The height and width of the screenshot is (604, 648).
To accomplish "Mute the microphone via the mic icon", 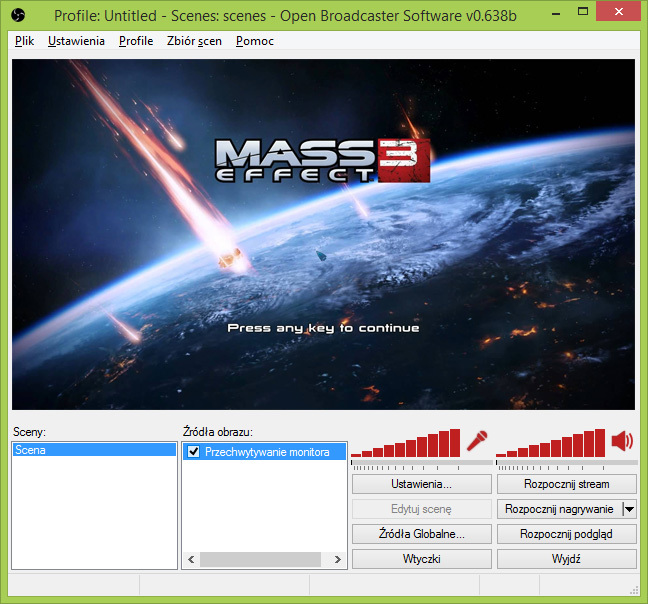I will [x=477, y=441].
